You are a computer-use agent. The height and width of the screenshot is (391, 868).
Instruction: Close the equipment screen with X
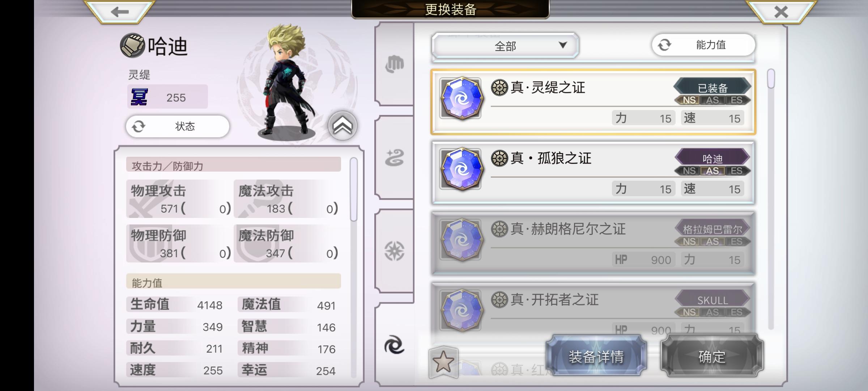pos(781,12)
